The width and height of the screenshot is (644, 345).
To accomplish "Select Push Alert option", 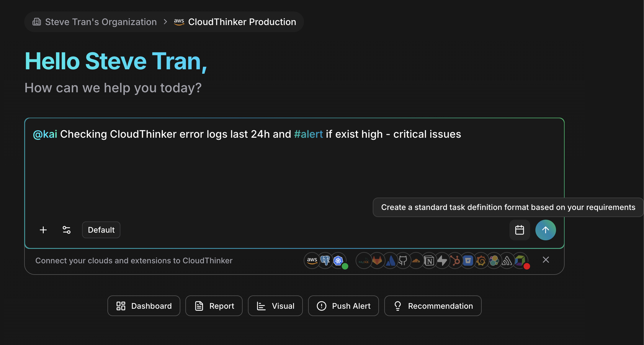I will point(343,306).
